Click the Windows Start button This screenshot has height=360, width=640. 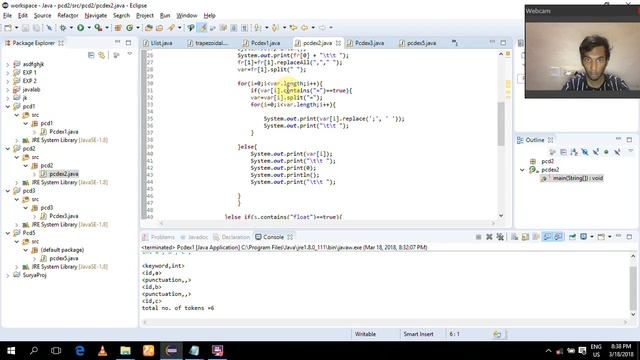click(11, 351)
